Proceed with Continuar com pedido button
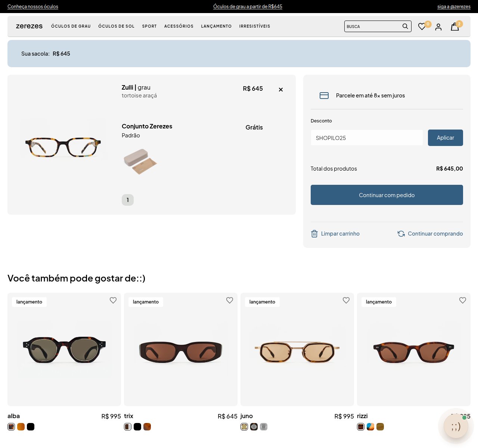Screen dimensions: 478x448 [387, 195]
